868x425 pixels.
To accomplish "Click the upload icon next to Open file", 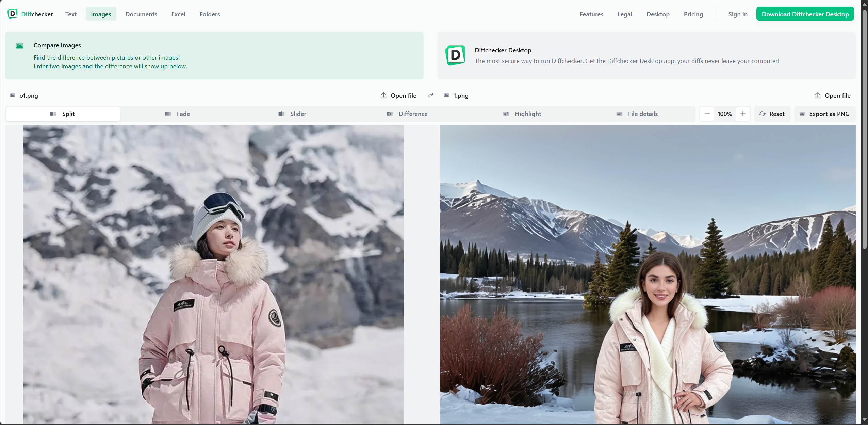I will (383, 95).
